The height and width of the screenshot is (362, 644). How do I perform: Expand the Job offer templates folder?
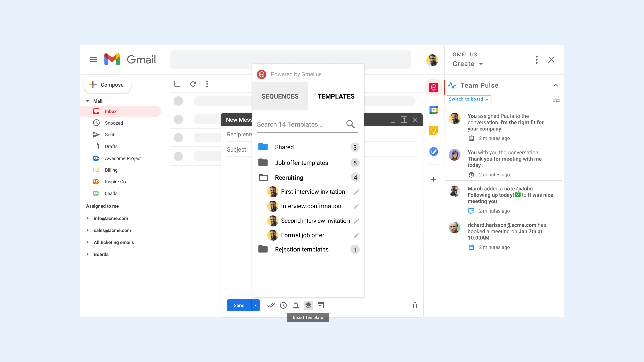(308, 163)
